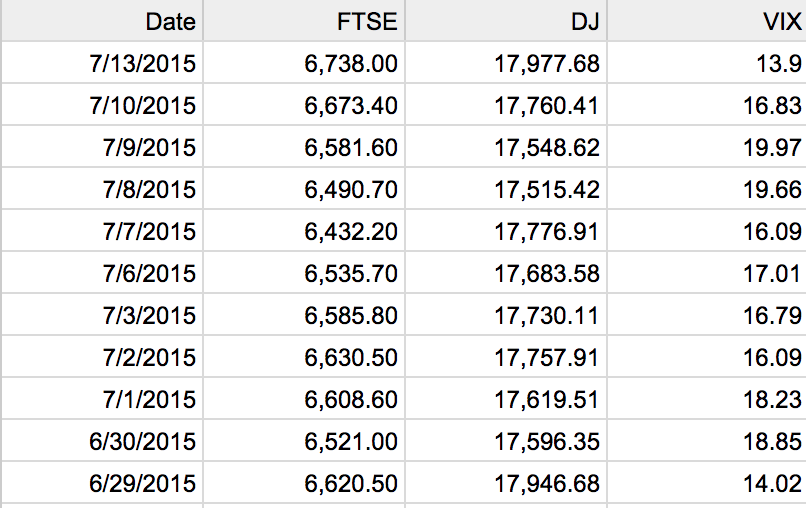806x508 pixels.
Task: Select the Date column header
Action: (x=102, y=21)
